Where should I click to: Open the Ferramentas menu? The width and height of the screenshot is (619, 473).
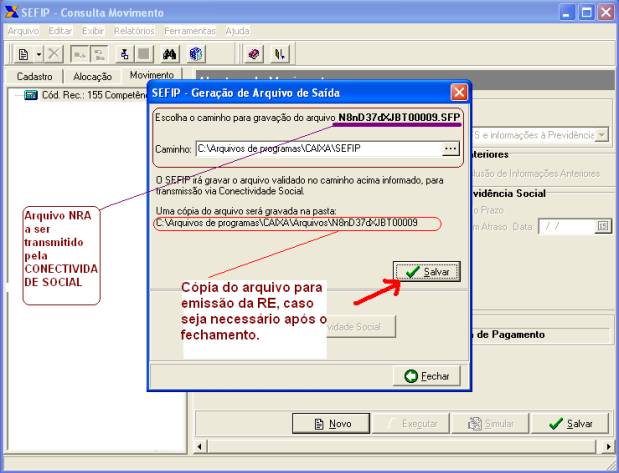191,31
